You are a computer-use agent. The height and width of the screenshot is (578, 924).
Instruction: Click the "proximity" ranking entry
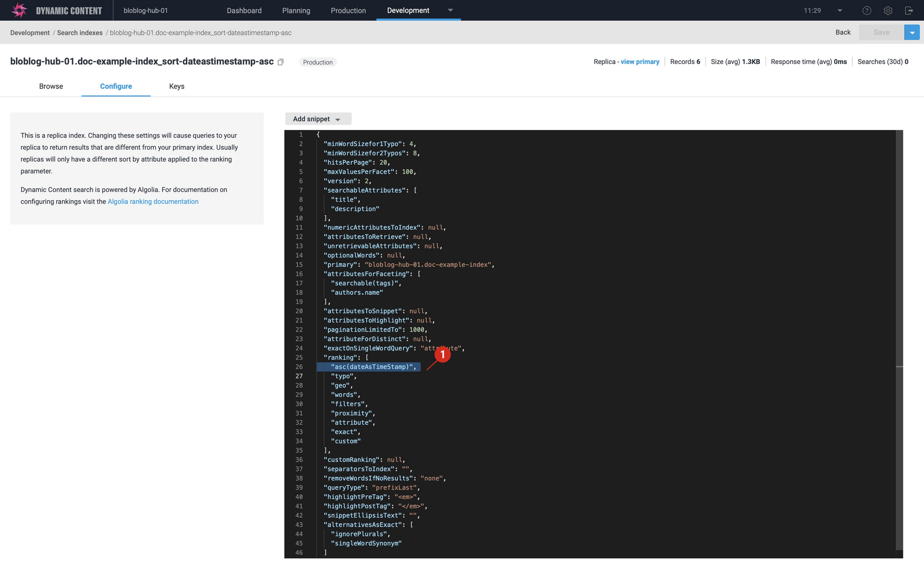353,413
